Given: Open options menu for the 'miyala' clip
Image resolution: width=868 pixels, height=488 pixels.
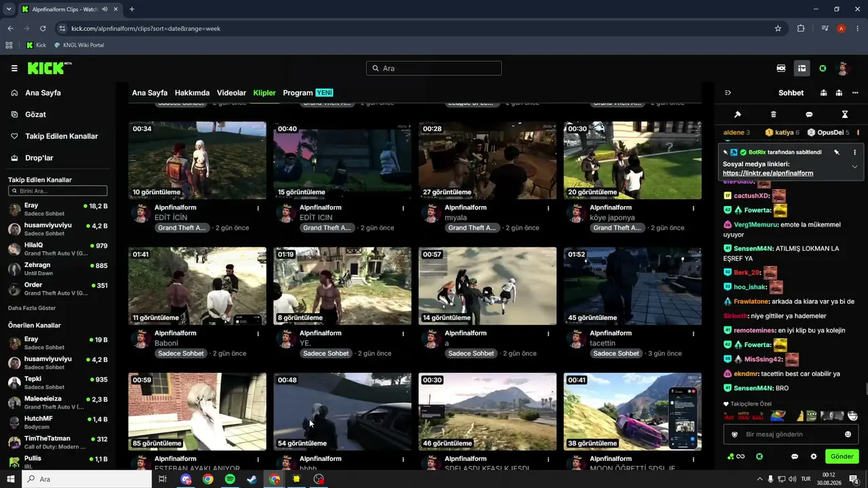Looking at the screenshot, I should [x=548, y=208].
